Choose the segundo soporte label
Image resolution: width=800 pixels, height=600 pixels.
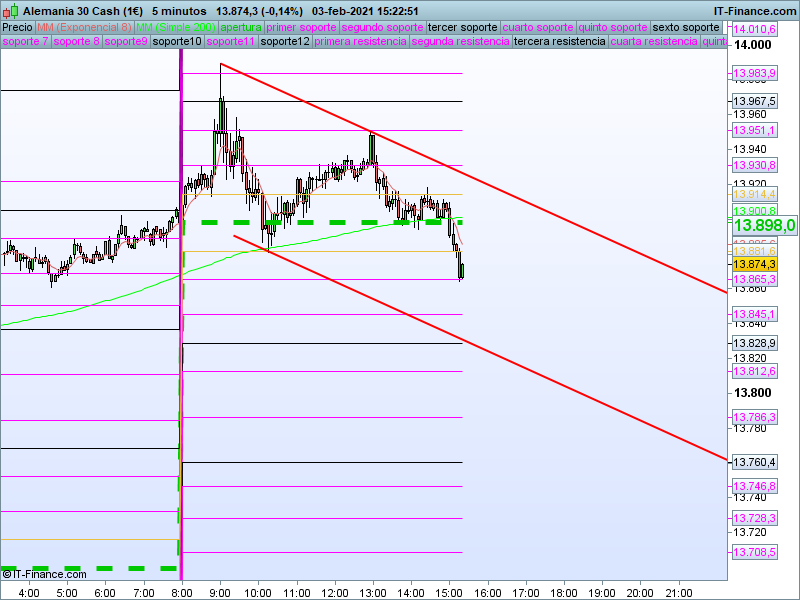pos(382,27)
